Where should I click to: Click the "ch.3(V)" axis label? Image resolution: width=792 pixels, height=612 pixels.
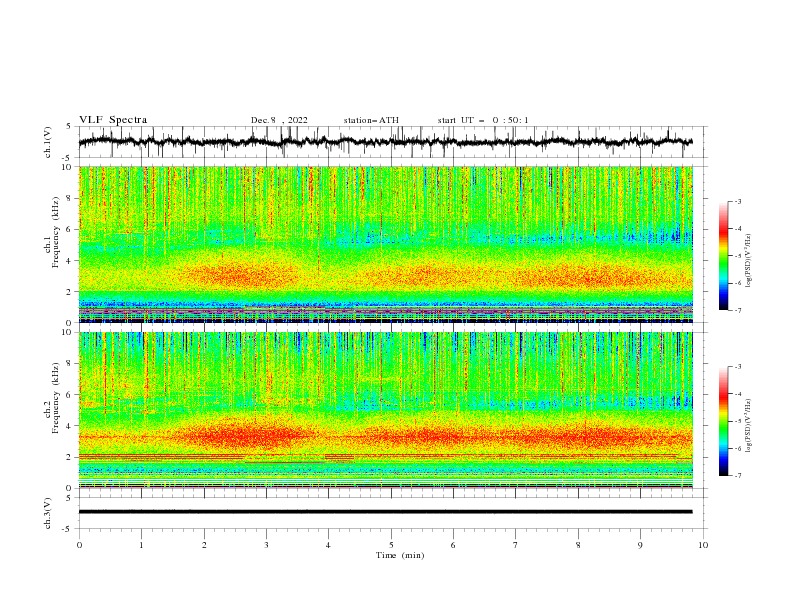point(48,513)
